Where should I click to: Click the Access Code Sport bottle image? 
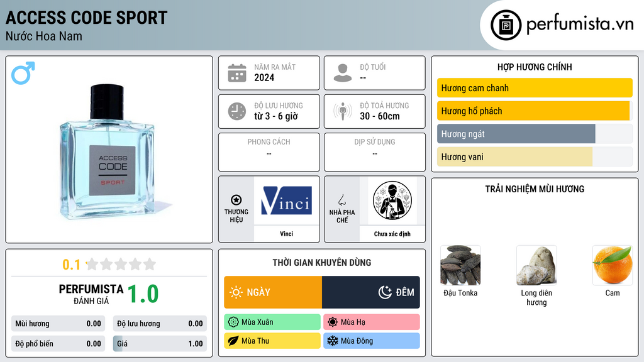pyautogui.click(x=108, y=151)
